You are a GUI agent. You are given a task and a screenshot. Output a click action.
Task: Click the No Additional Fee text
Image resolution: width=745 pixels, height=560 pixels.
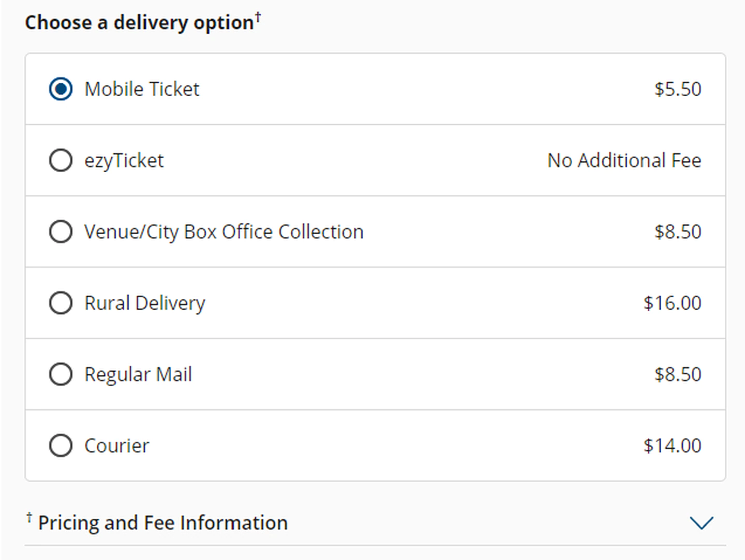pos(624,160)
